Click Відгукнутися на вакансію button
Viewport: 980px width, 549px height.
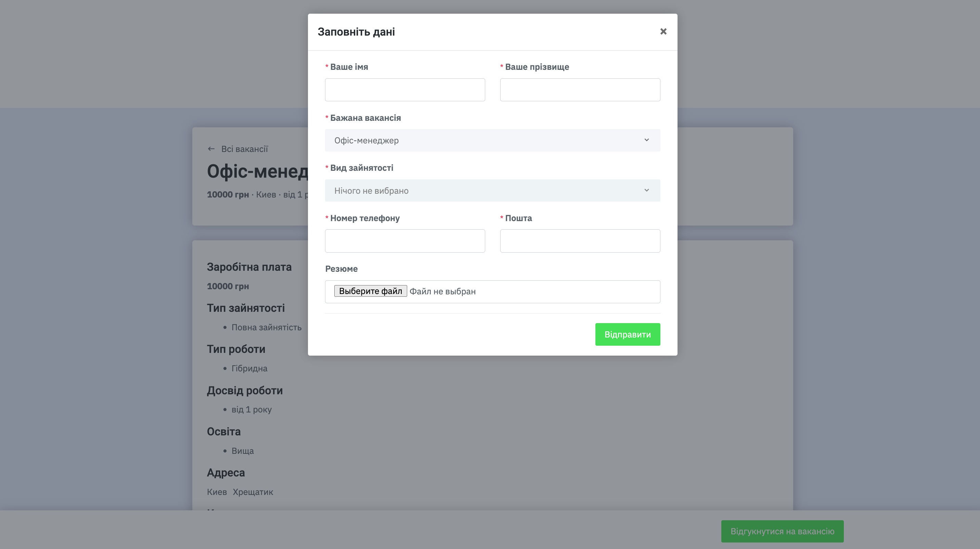(782, 532)
